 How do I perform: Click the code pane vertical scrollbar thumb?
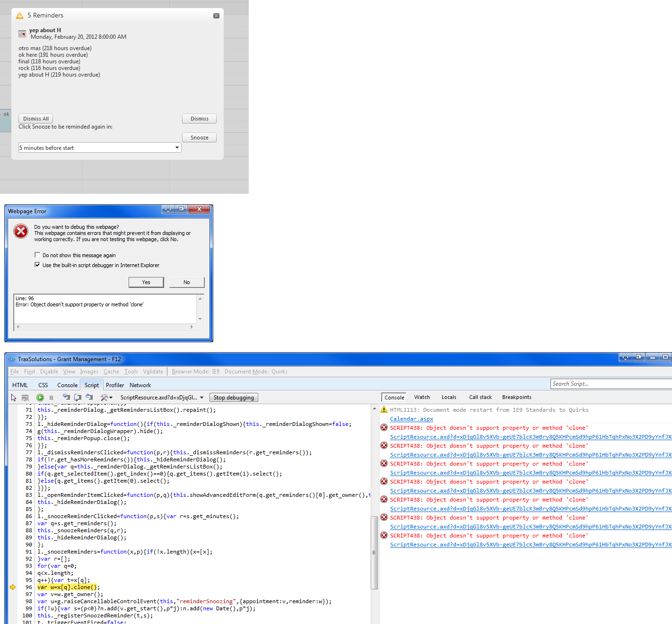375,552
